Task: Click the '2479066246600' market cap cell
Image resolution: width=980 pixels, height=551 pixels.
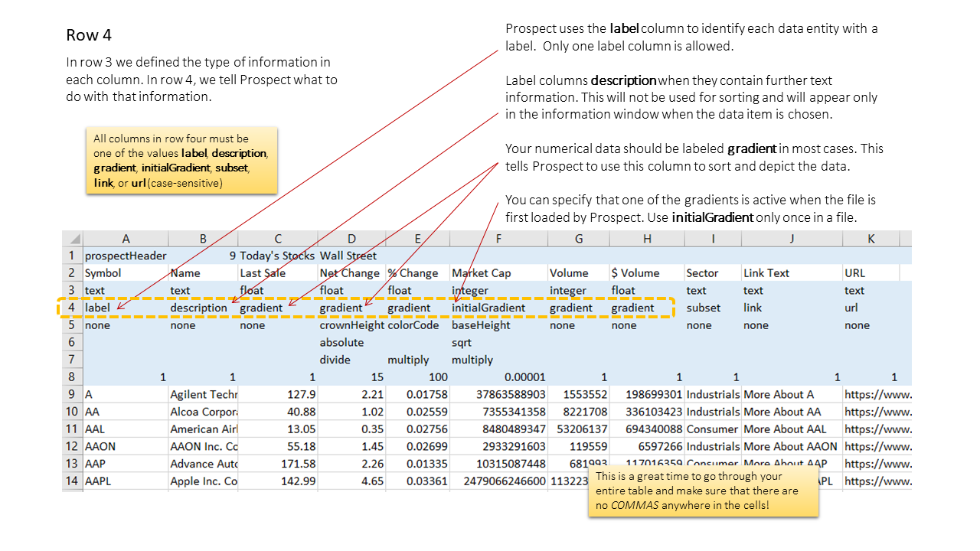Action: (498, 481)
